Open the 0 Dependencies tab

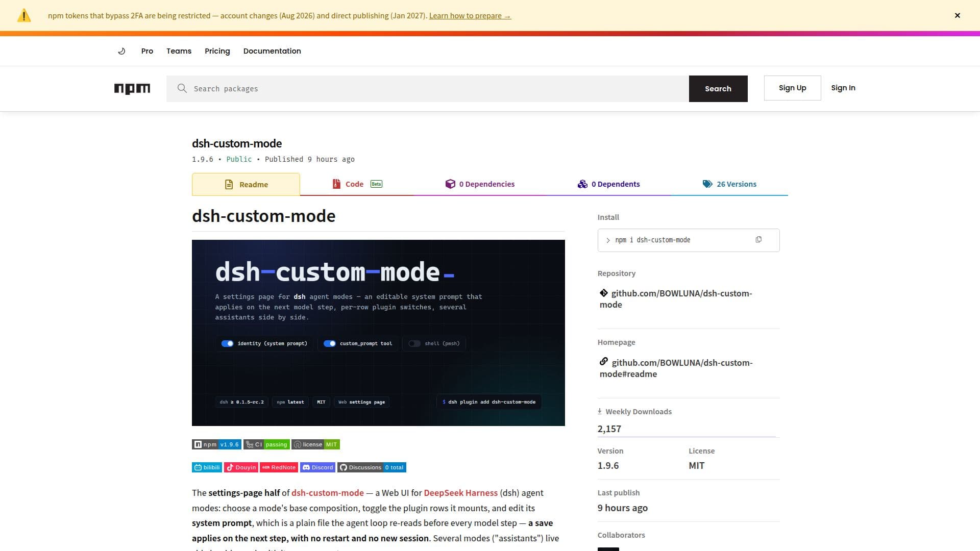480,184
